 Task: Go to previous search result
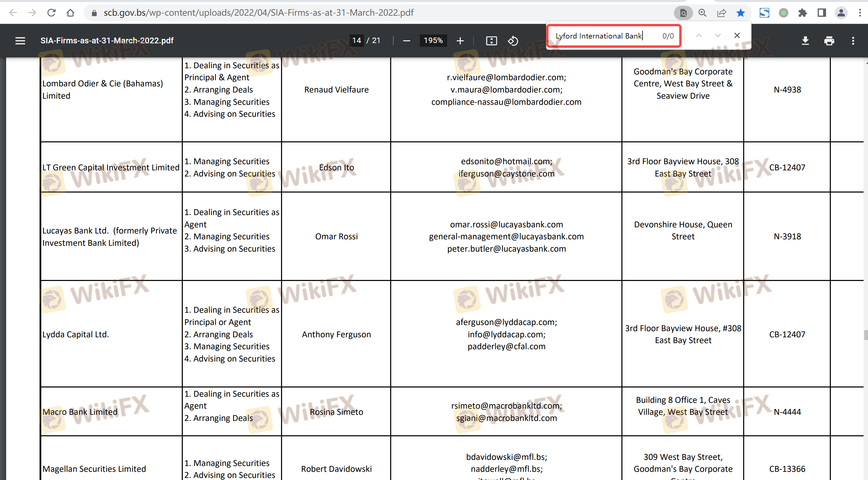698,36
